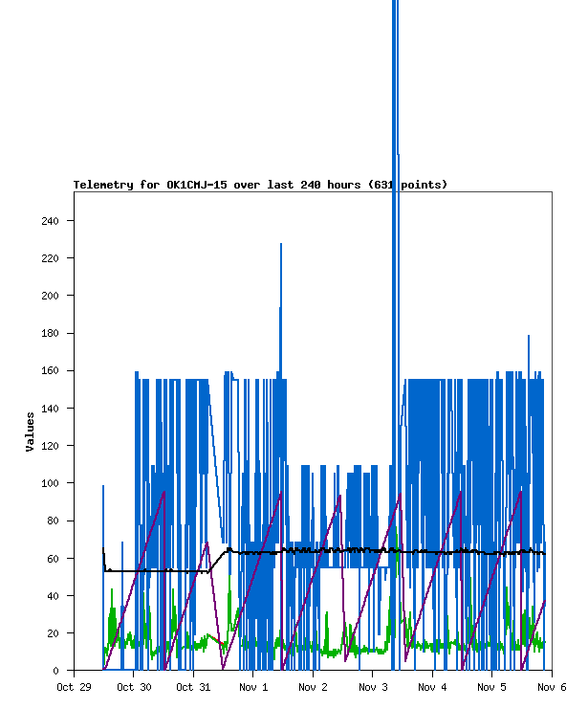The width and height of the screenshot is (588, 709).
Task: Click the '(631 points)' text in the title
Action: [x=406, y=185]
